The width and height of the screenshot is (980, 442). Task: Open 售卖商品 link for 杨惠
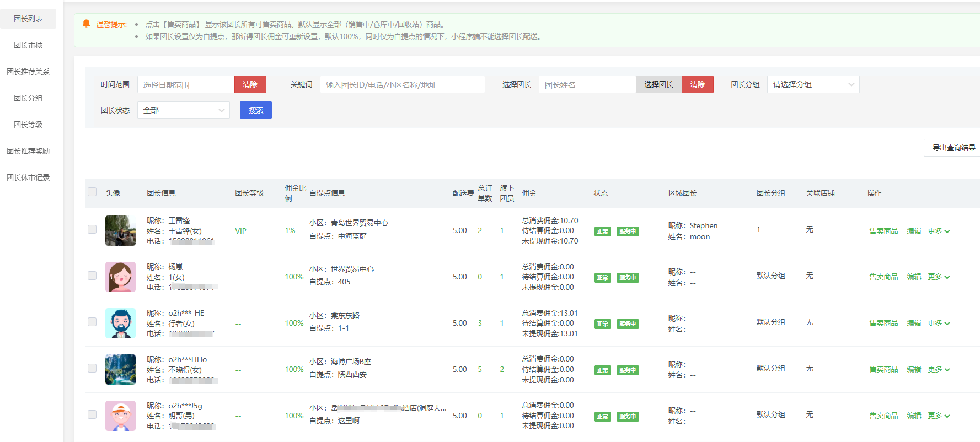pos(883,277)
